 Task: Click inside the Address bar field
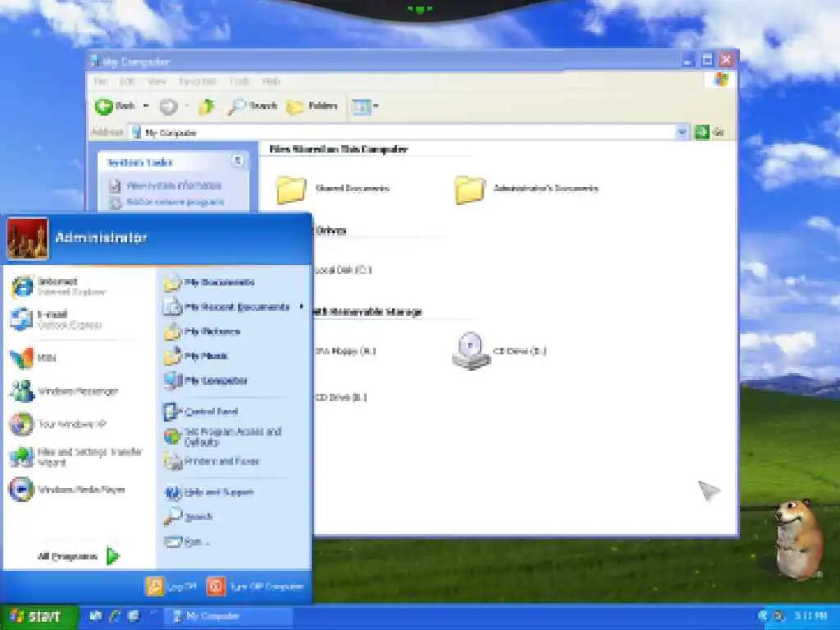pos(402,132)
